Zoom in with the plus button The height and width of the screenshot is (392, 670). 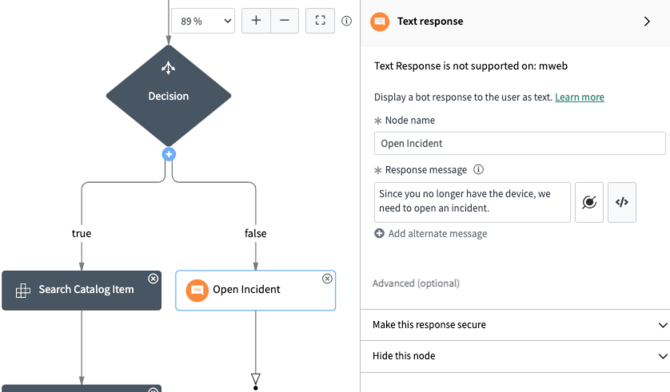click(256, 21)
